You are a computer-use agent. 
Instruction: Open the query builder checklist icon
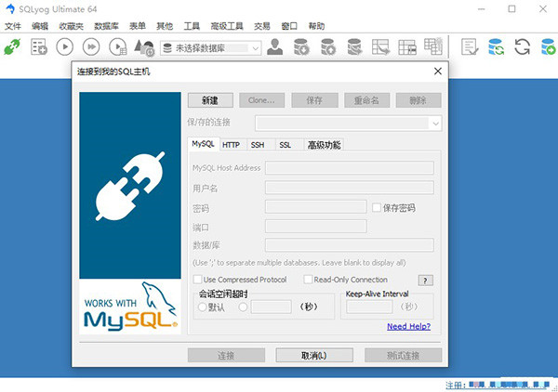(x=470, y=46)
